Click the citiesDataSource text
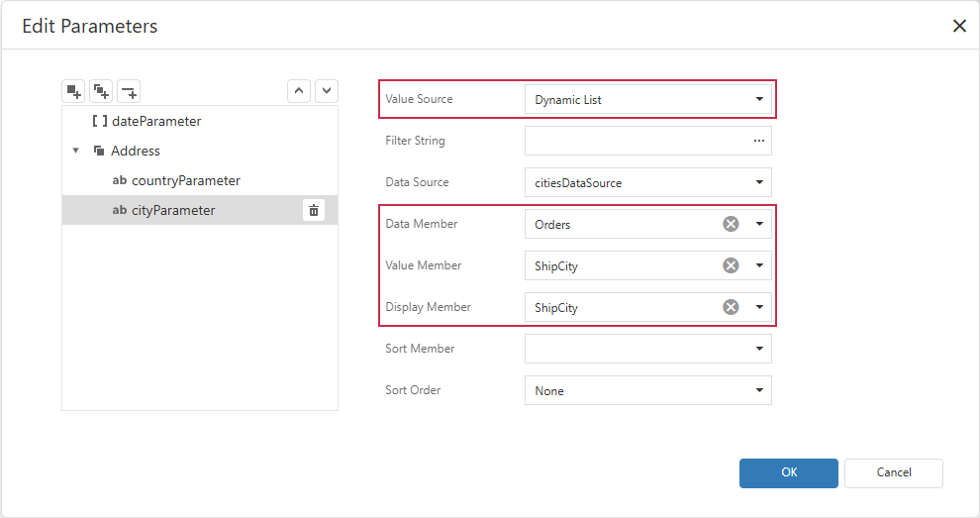This screenshot has height=518, width=980. pyautogui.click(x=578, y=183)
